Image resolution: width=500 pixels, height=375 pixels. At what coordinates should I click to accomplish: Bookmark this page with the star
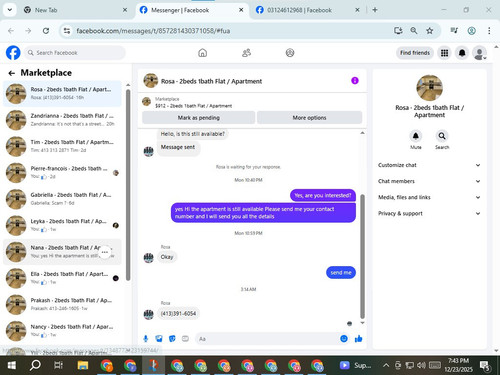430,31
